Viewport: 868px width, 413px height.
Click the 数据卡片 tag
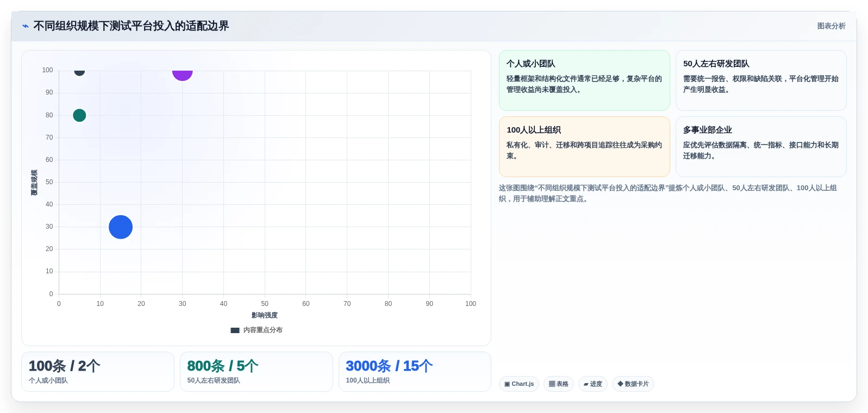click(x=633, y=384)
